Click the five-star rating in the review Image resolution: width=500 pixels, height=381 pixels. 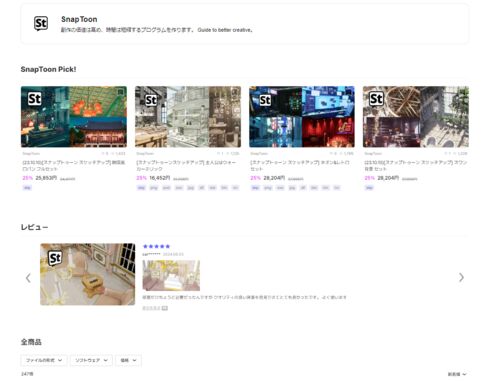point(156,246)
